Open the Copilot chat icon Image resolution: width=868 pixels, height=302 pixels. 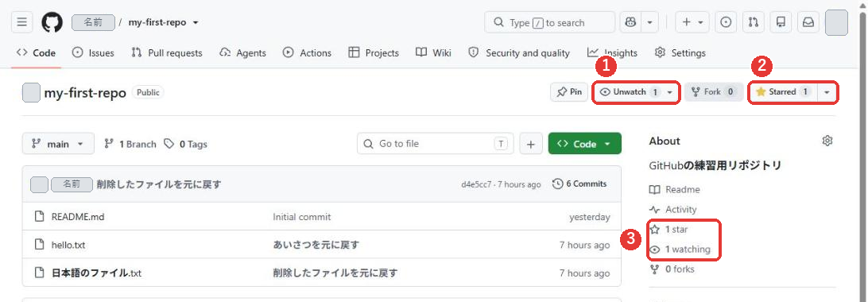click(x=630, y=23)
